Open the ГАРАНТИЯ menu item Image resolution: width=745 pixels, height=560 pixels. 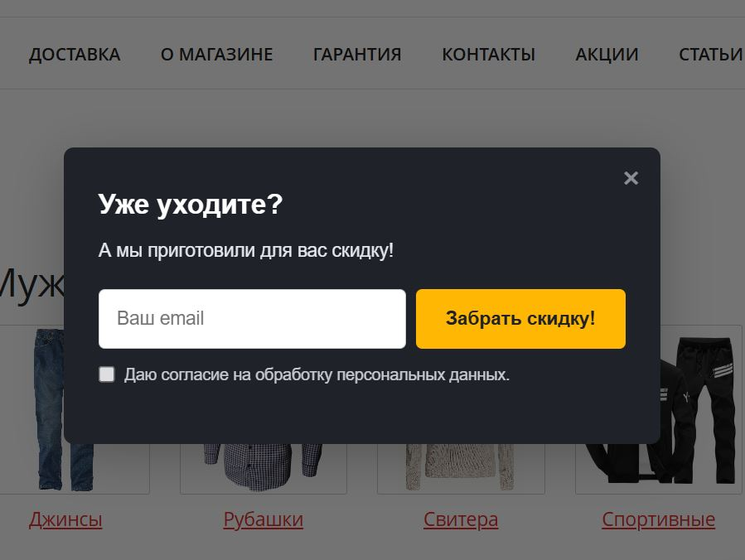tap(357, 55)
